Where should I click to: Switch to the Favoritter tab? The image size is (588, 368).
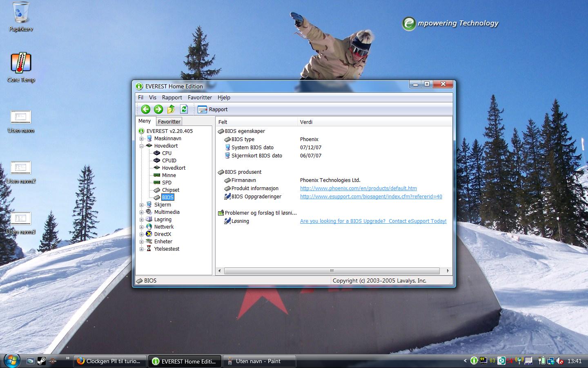169,121
